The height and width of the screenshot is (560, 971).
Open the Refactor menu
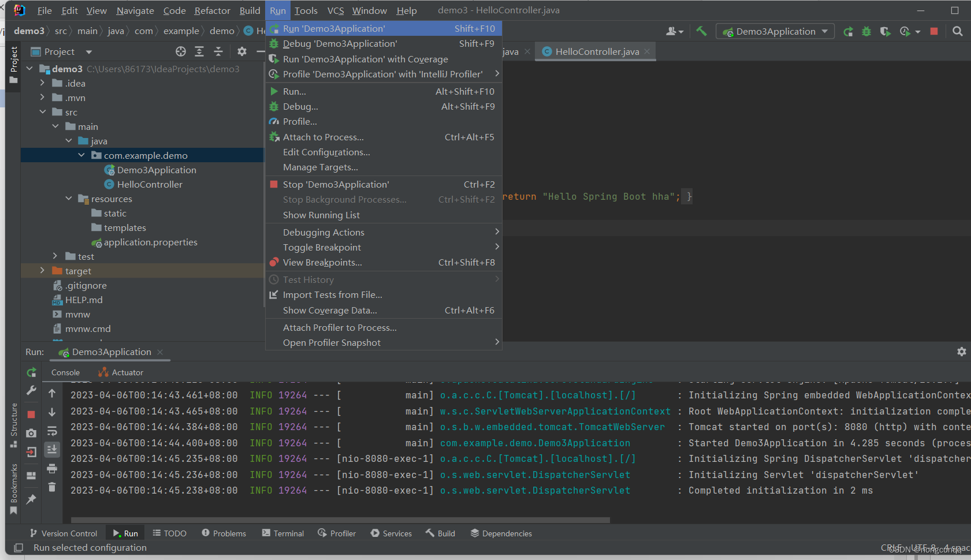212,10
